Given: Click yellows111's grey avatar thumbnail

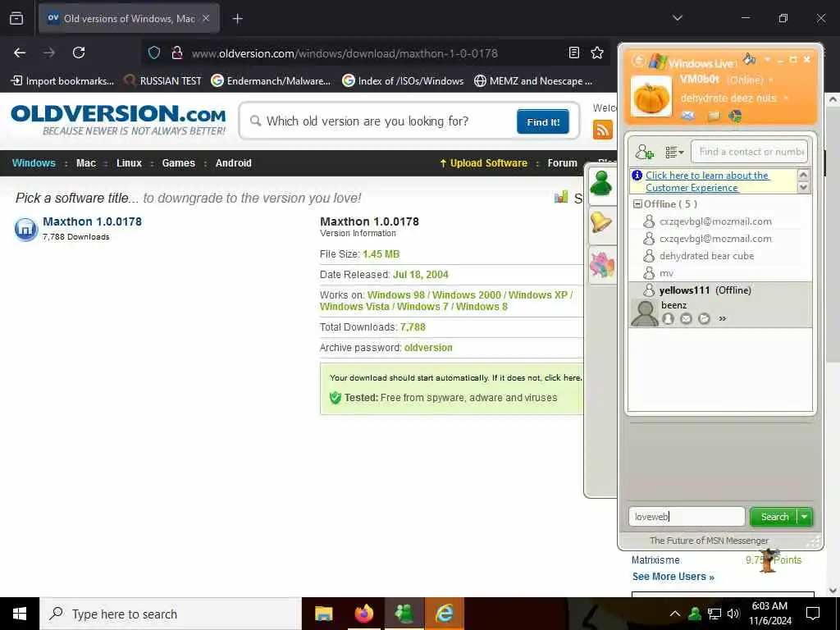Looking at the screenshot, I should pyautogui.click(x=645, y=313).
